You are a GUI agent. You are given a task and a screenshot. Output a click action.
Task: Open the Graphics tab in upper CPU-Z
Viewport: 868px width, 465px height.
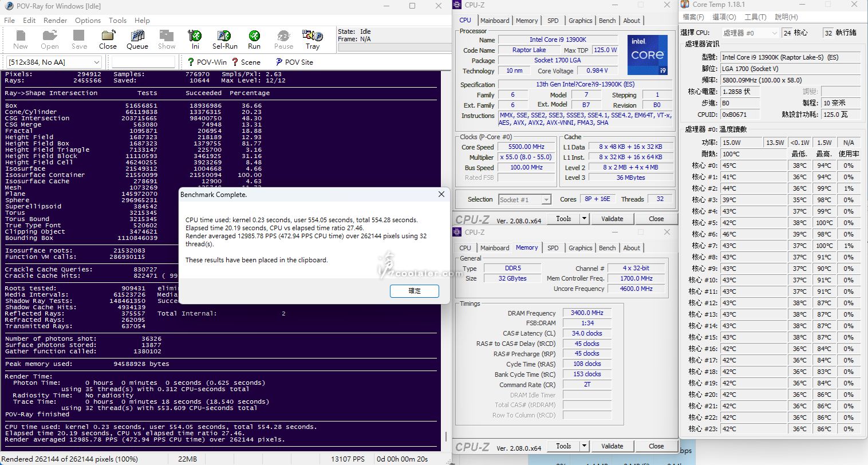[x=580, y=21]
